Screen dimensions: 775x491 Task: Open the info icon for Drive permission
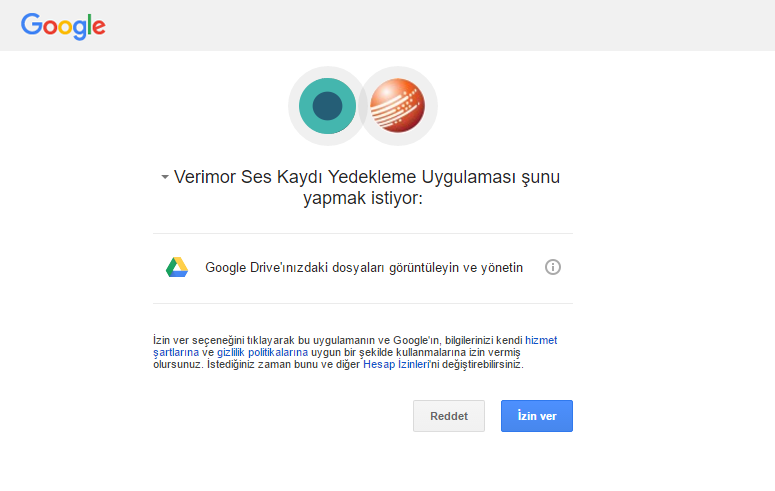[x=553, y=267]
